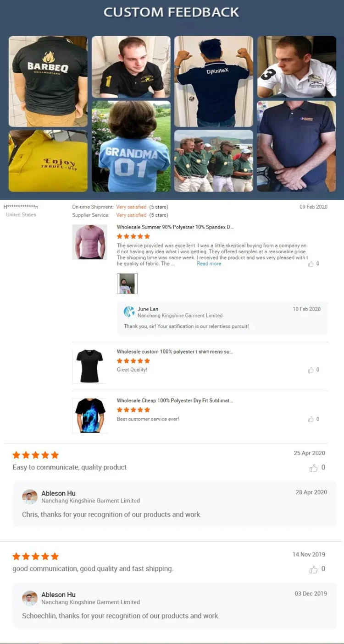Expand review text with Read more
This screenshot has height=644, width=344.
(x=209, y=264)
